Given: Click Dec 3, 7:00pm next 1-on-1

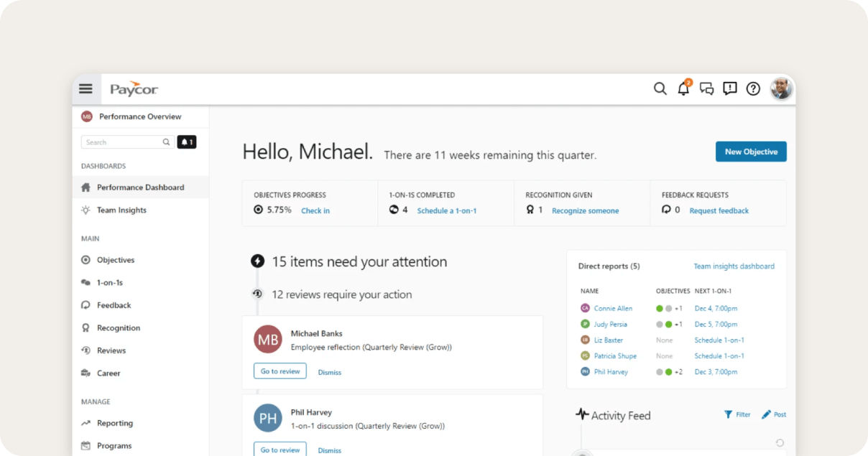Looking at the screenshot, I should [716, 372].
